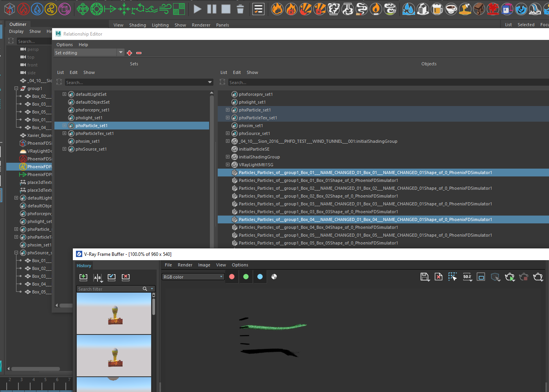Click the yellow particle shader shelf icon
The width and height of the screenshot is (549, 392).
pyautogui.click(x=51, y=9)
